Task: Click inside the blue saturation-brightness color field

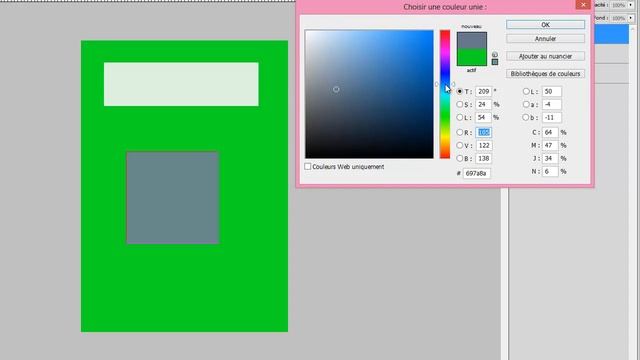Action: (x=369, y=94)
